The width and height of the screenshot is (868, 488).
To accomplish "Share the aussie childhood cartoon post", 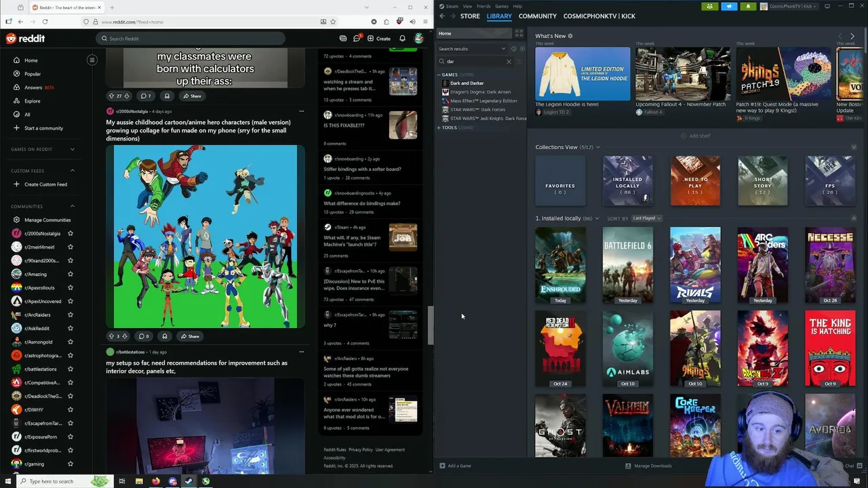I will coord(190,336).
